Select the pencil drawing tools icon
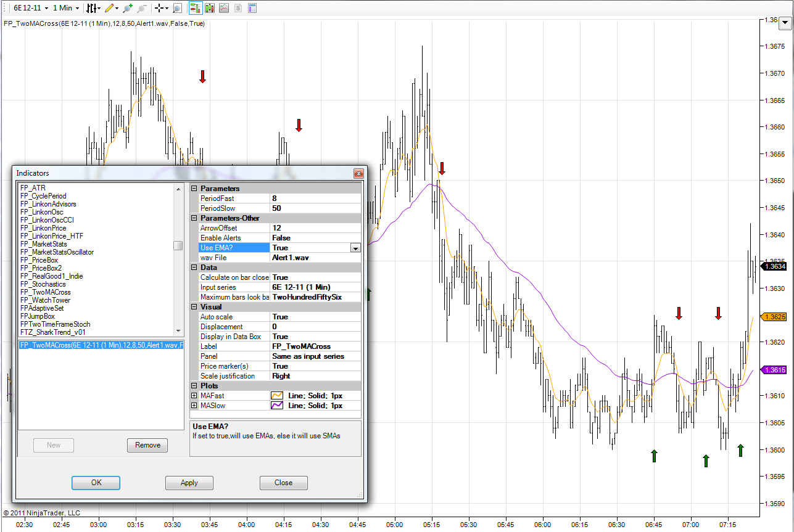794x532 pixels. point(109,8)
